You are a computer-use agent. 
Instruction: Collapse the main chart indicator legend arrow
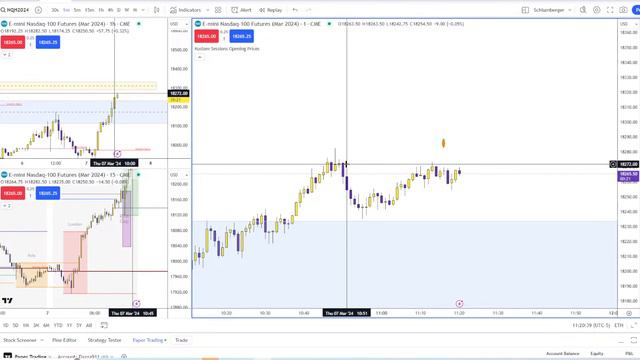point(200,57)
